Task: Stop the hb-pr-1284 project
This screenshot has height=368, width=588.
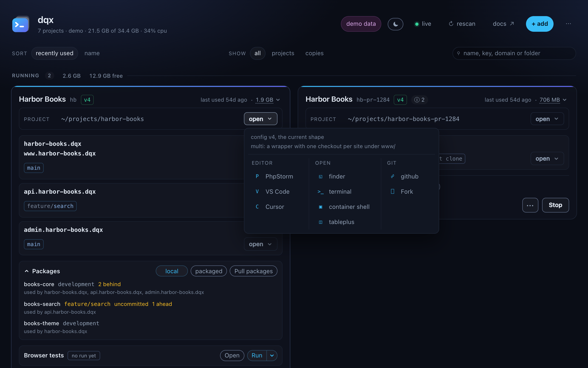Action: (x=555, y=205)
